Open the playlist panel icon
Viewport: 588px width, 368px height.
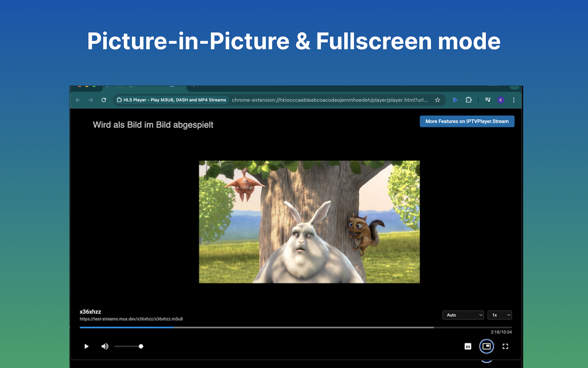468,346
